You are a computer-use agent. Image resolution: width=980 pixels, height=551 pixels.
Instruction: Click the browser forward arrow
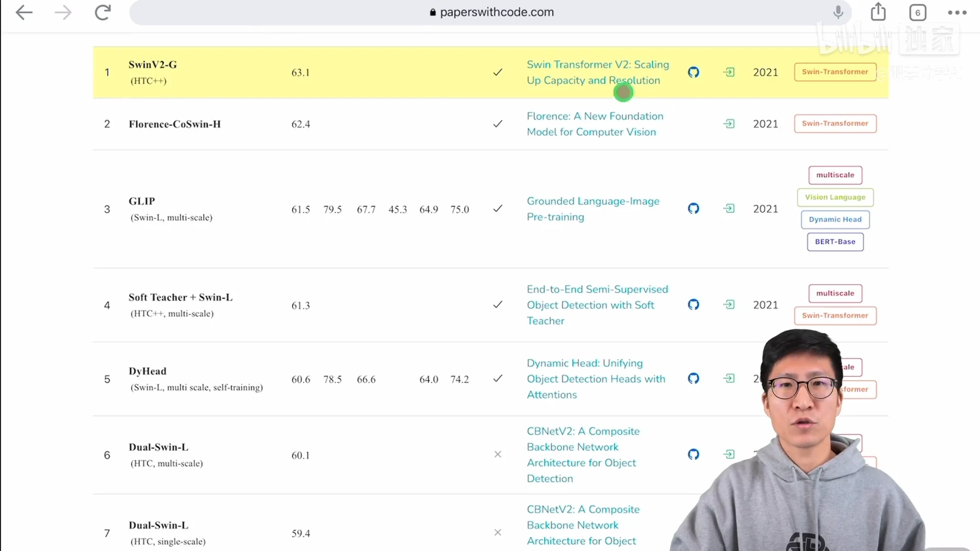63,12
